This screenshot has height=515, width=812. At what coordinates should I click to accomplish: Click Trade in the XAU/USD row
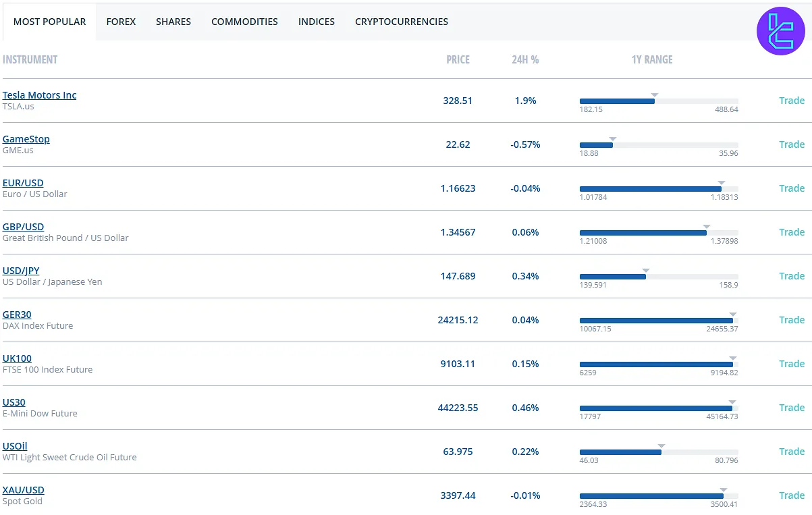coord(792,495)
